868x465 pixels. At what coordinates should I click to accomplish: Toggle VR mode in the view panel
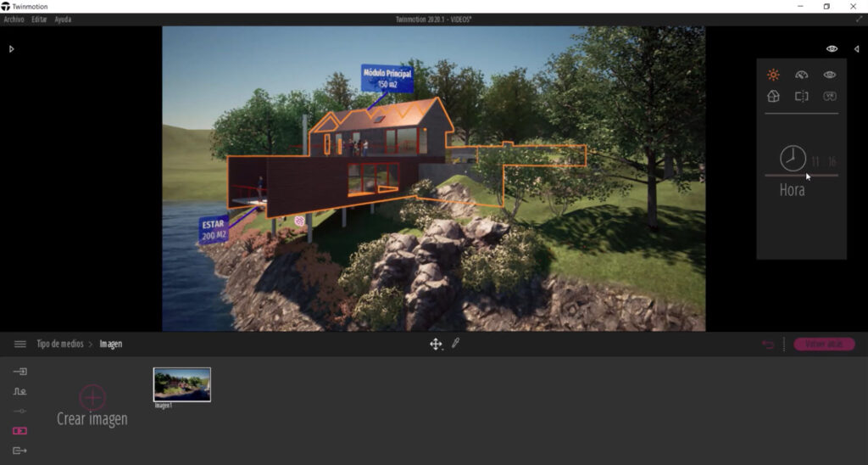click(830, 97)
